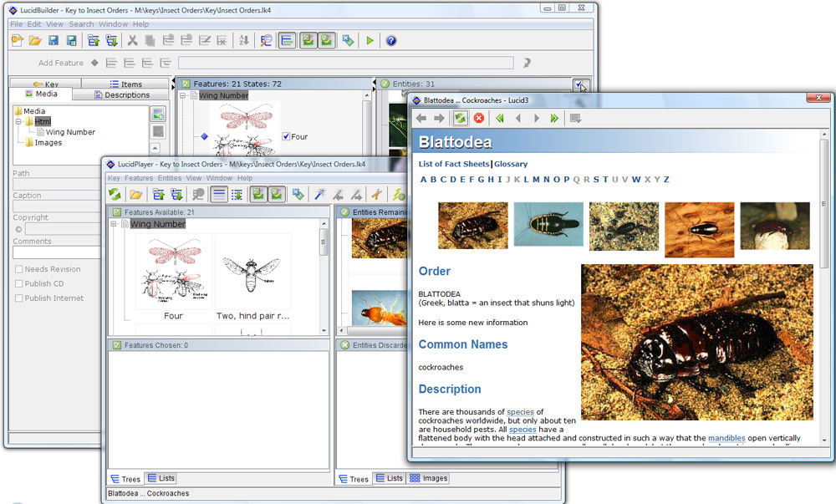This screenshot has width=836, height=504.
Task: Click the add media image button in Media panel
Action: [x=158, y=114]
